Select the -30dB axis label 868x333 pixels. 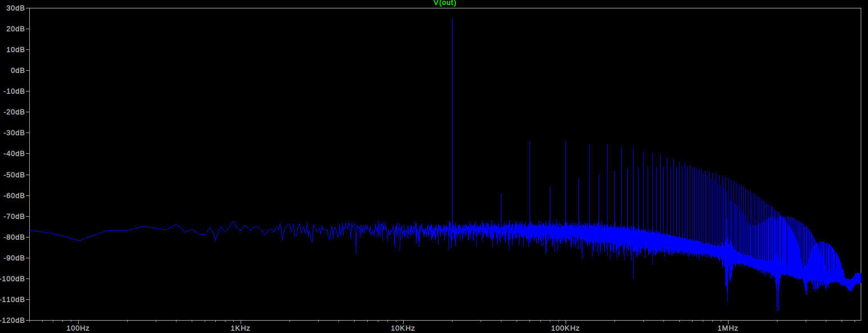coord(15,133)
